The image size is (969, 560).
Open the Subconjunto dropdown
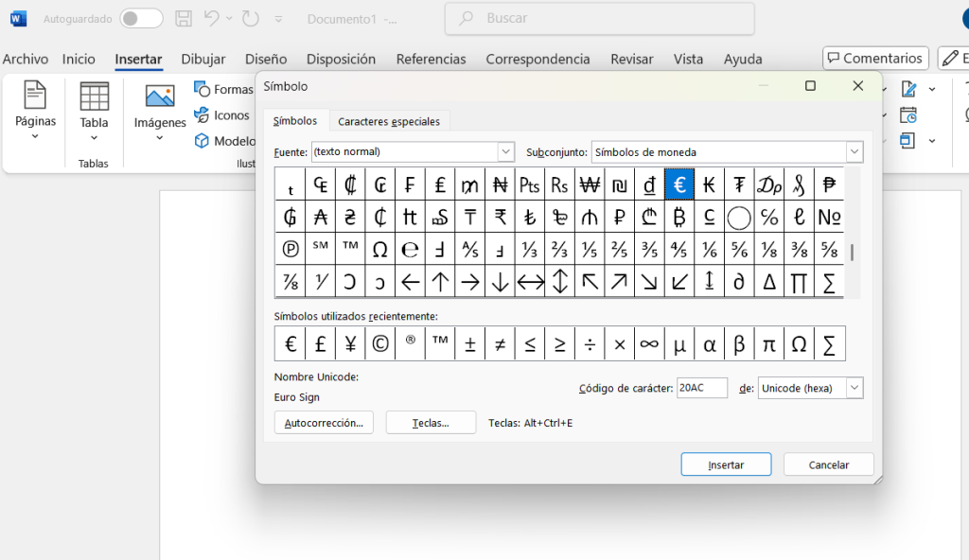(x=854, y=151)
